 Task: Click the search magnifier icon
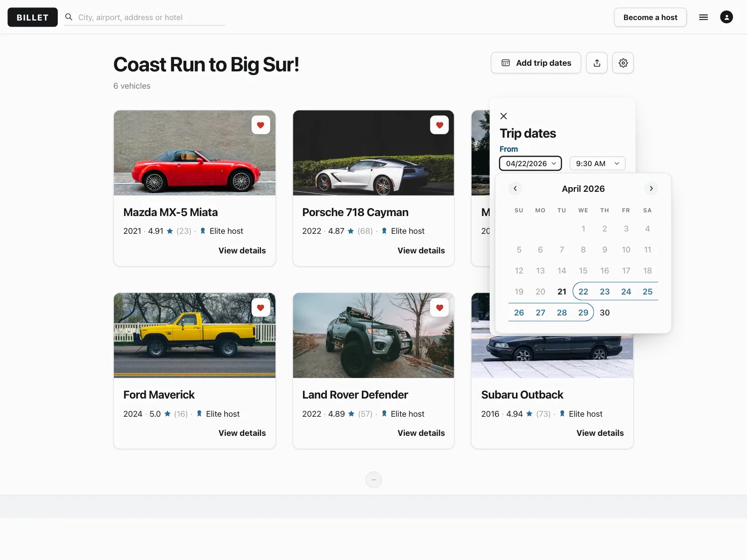click(69, 17)
